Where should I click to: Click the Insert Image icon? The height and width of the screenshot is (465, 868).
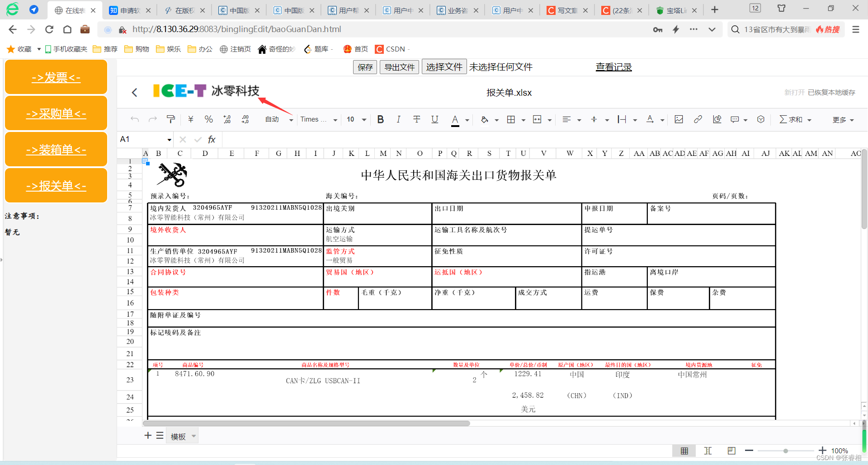[x=679, y=119]
